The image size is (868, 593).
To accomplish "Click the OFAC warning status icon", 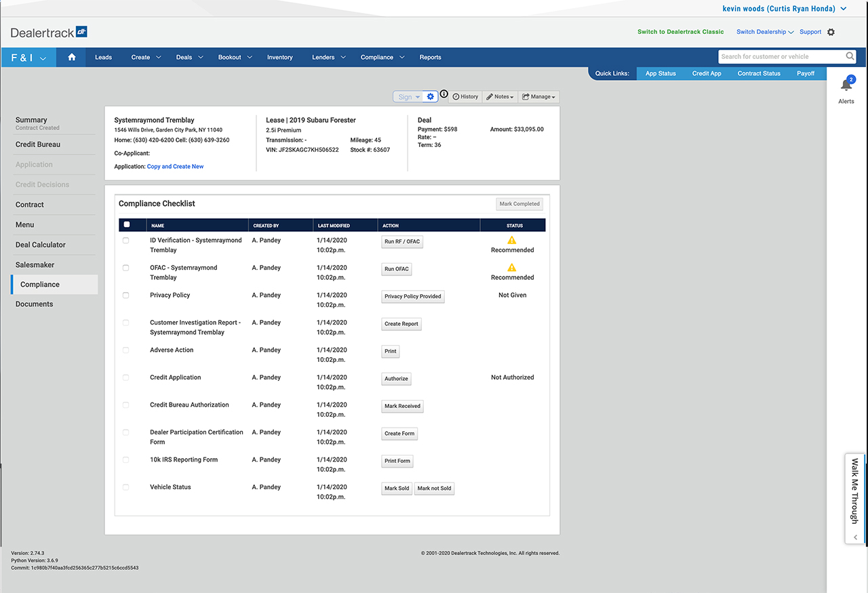I will click(x=512, y=268).
